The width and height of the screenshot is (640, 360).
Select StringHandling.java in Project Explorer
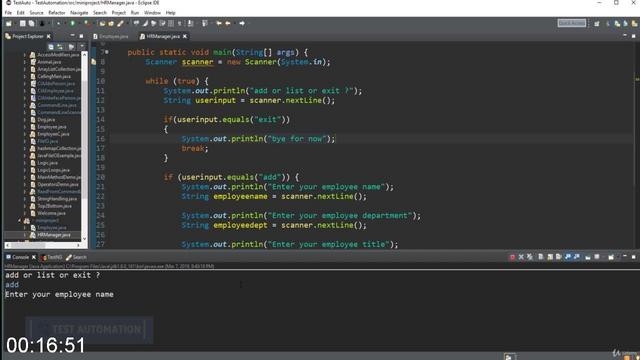[x=57, y=199]
